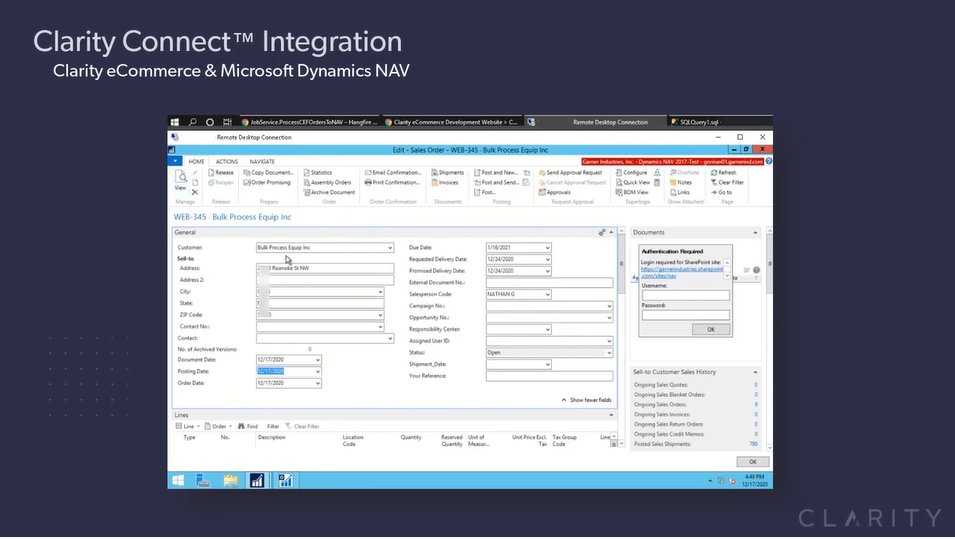Click Clear Filter in Page group

coord(727,182)
